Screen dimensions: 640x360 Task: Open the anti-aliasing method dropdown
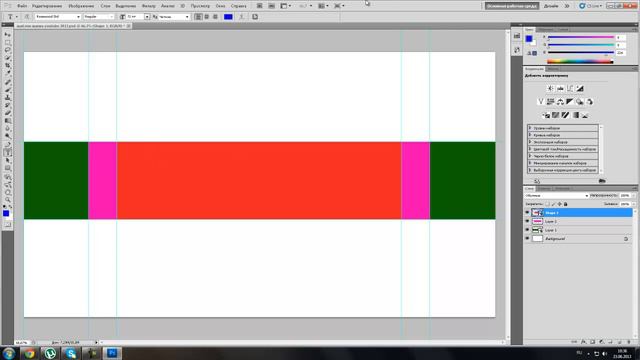187,17
